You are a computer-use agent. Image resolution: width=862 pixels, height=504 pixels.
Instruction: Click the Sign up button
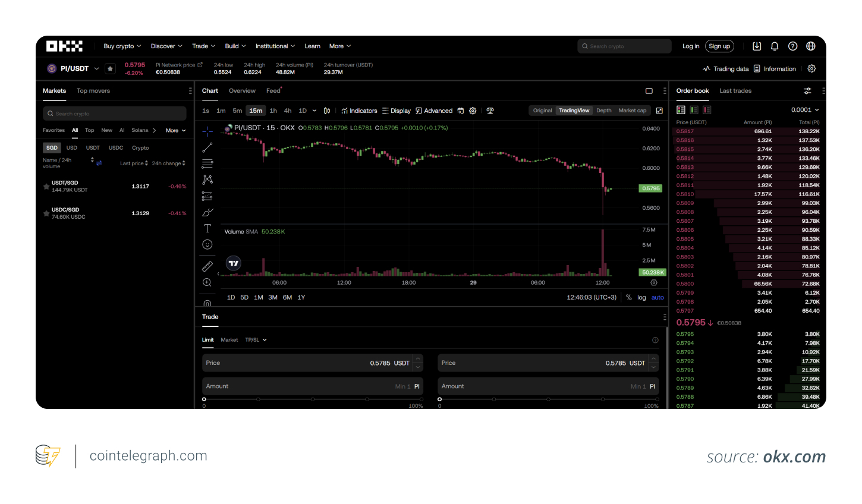(719, 46)
